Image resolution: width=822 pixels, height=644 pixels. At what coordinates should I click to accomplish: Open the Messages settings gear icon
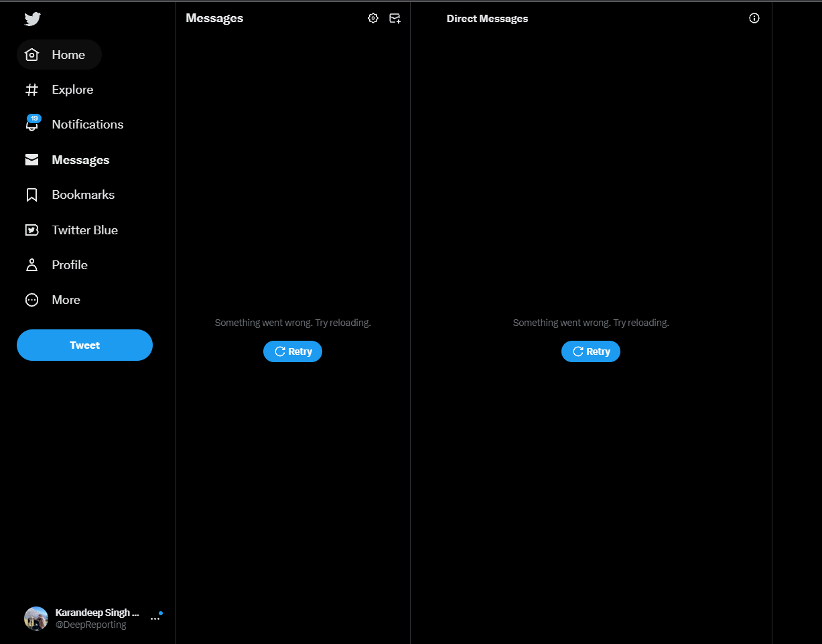click(373, 18)
